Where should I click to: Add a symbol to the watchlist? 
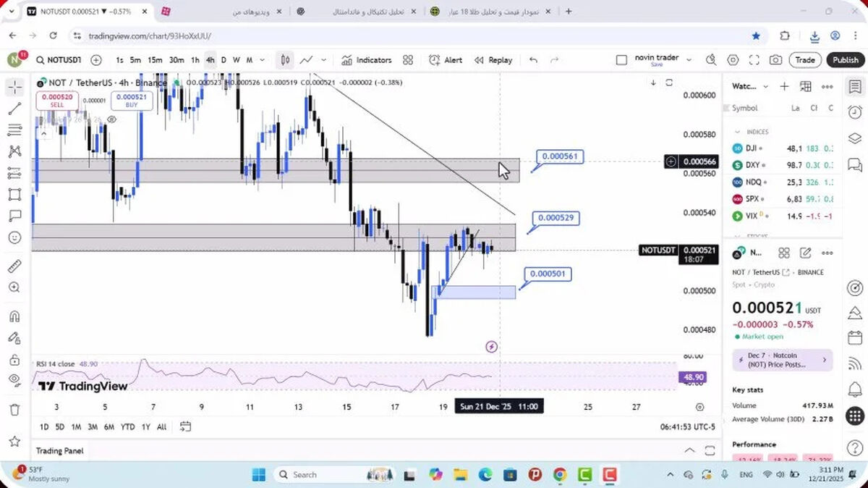[784, 86]
